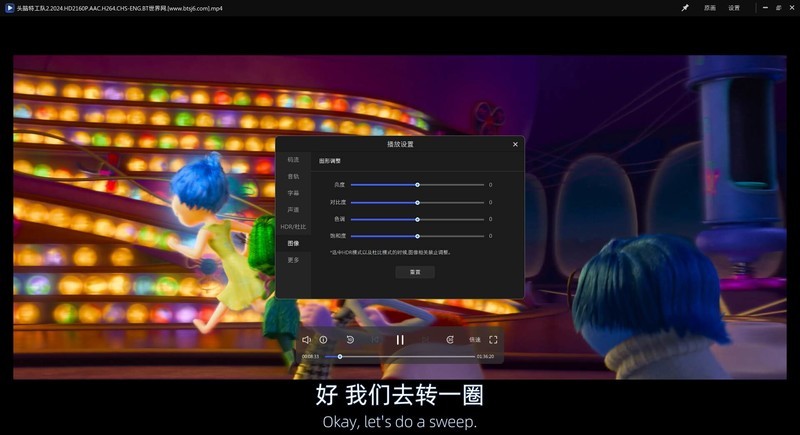Adjust the 亮度 brightness slider

(x=417, y=185)
